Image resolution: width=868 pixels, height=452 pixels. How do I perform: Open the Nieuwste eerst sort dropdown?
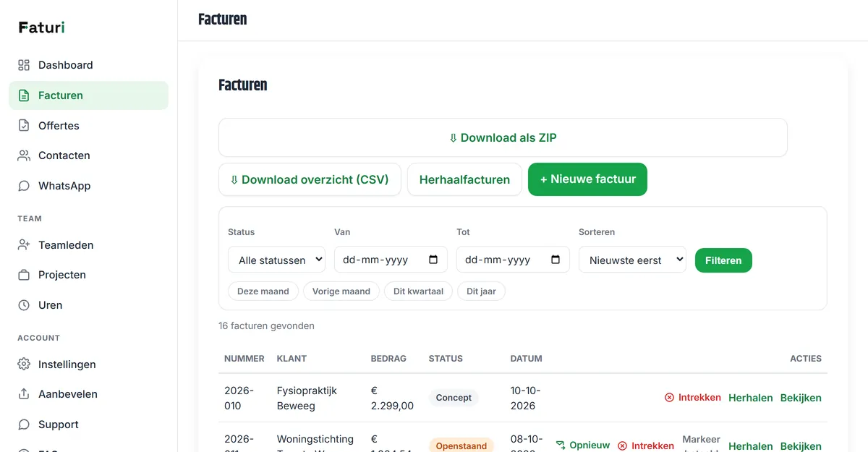pyautogui.click(x=632, y=260)
